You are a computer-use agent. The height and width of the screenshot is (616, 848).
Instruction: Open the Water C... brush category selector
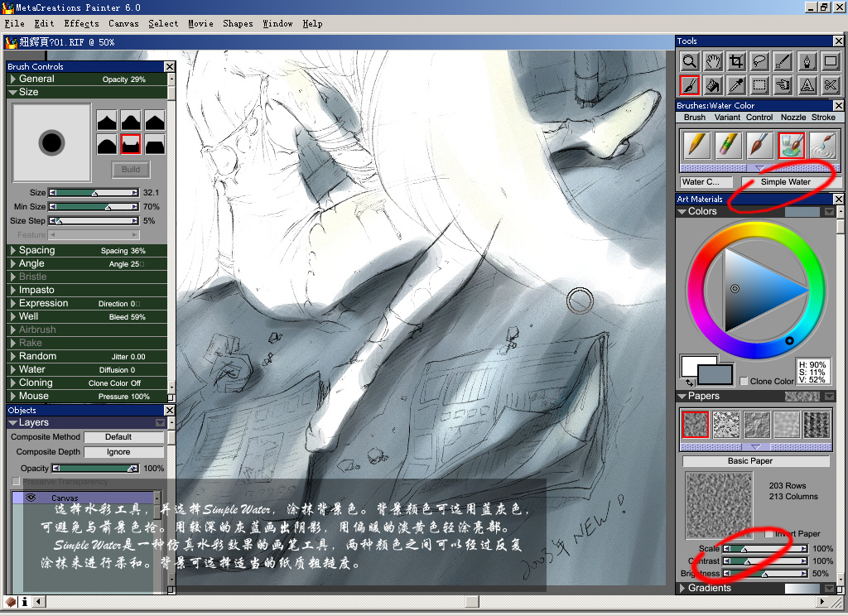tap(706, 182)
